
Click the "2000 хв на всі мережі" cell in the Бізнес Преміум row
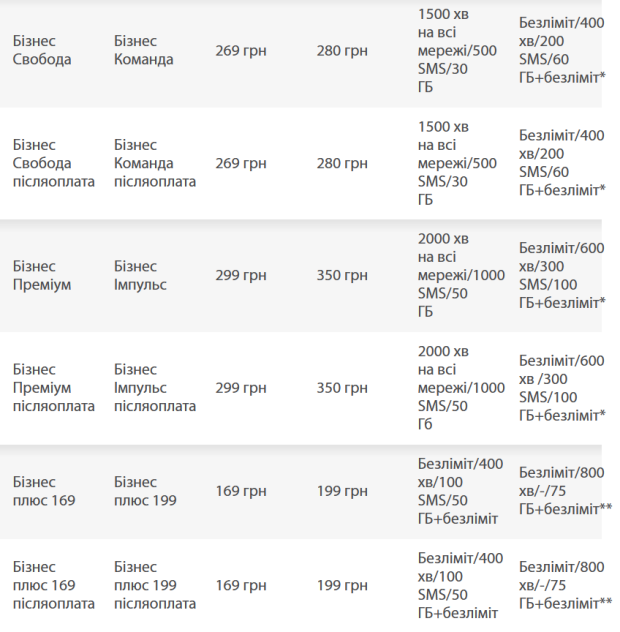461,275
